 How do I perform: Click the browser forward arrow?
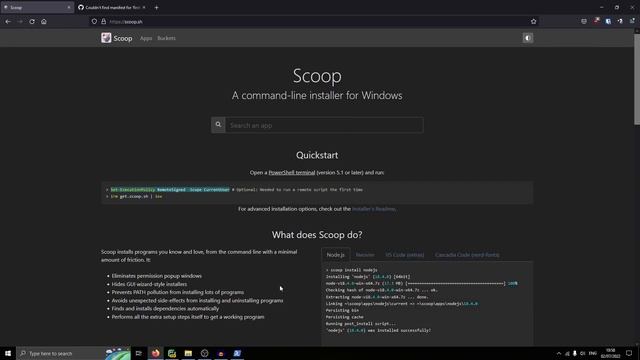20,22
